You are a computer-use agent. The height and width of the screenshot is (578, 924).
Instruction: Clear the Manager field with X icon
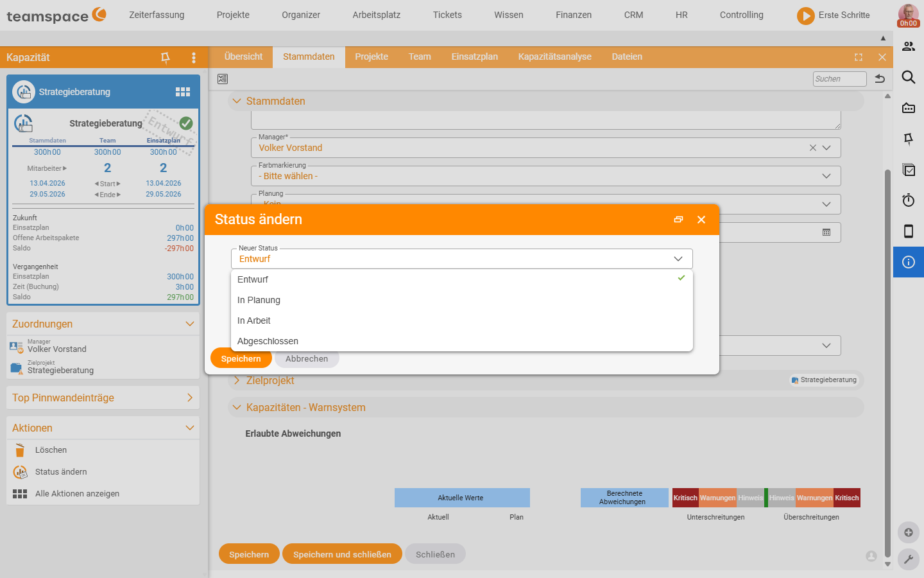pyautogui.click(x=813, y=148)
